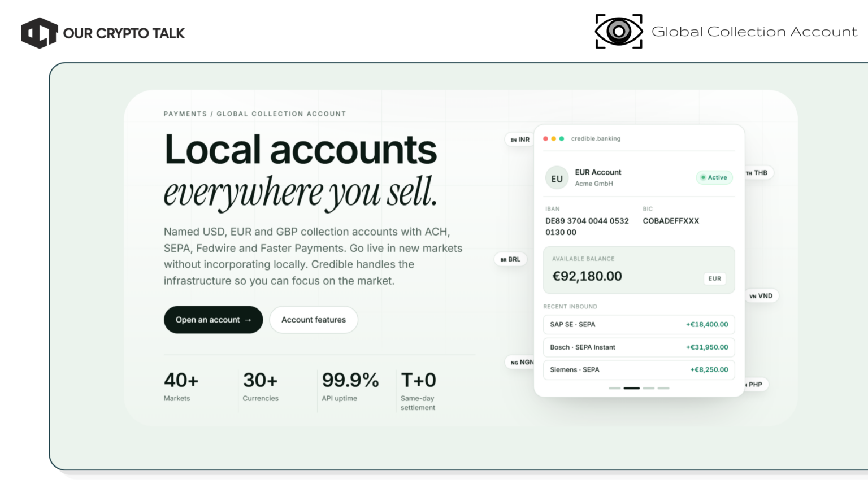The height and width of the screenshot is (488, 868).
Task: Click the green dot in the credible.banking window
Action: pyautogui.click(x=562, y=138)
